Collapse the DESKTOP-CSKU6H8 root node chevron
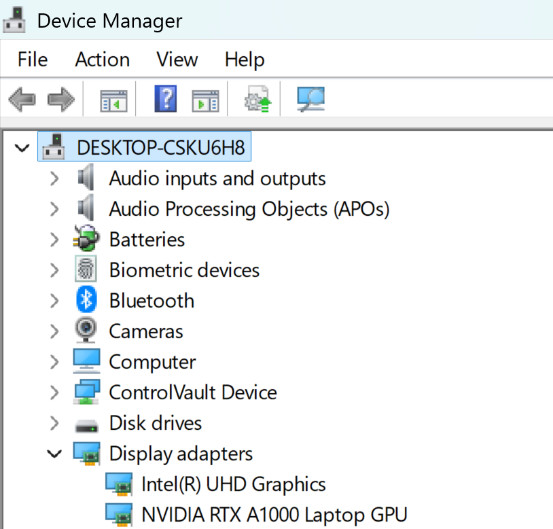Screen dimensions: 553x529 22,148
